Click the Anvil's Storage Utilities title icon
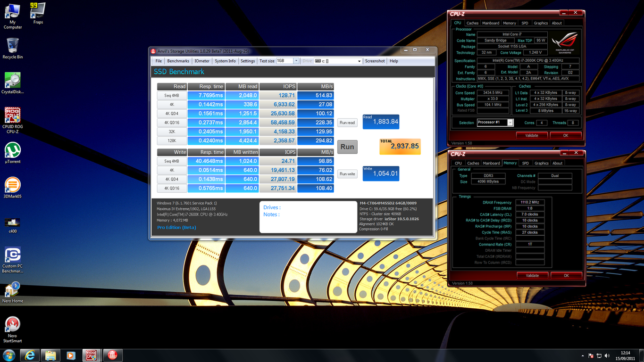 (x=153, y=51)
